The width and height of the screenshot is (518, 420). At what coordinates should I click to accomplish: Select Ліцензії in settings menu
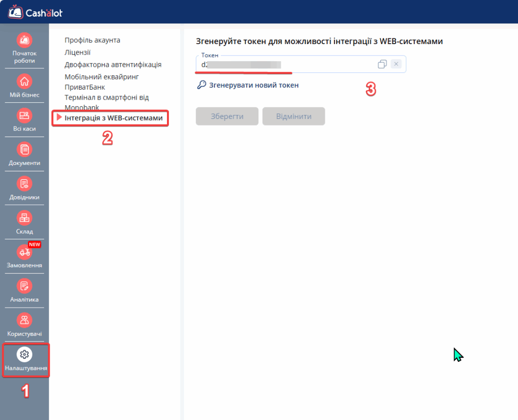point(77,52)
